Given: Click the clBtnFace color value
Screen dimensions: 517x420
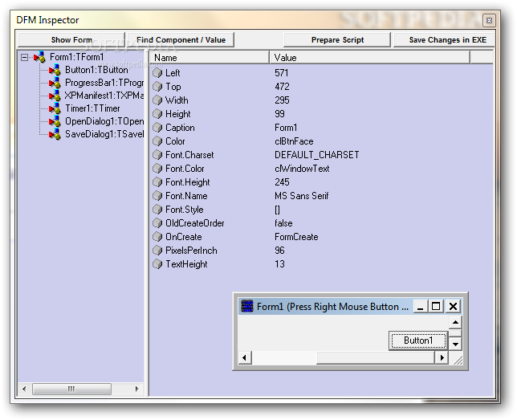Looking at the screenshot, I should (294, 141).
